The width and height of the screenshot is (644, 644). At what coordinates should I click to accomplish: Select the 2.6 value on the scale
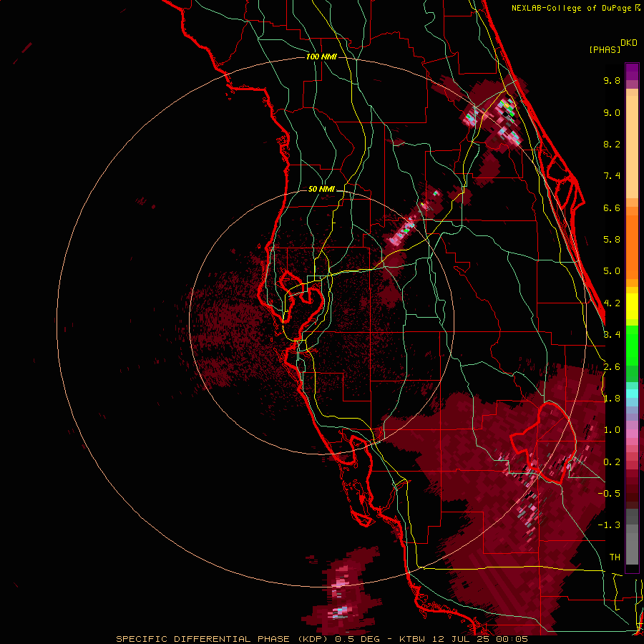point(612,367)
